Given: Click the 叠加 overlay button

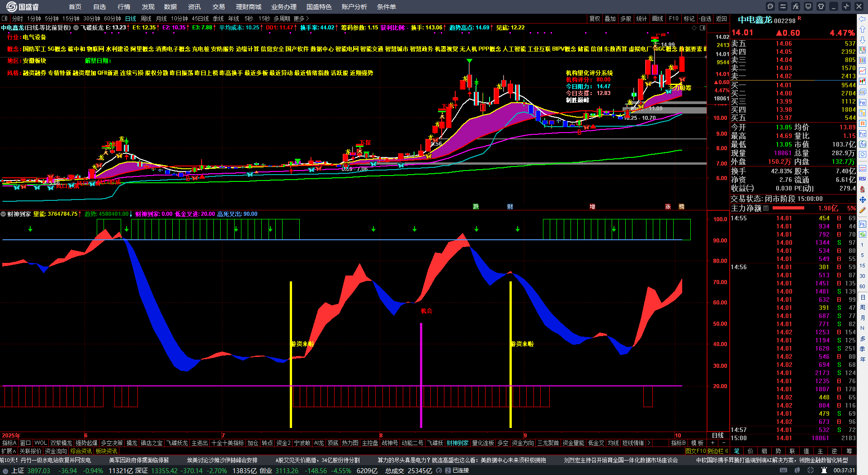Looking at the screenshot, I should pos(610,19).
